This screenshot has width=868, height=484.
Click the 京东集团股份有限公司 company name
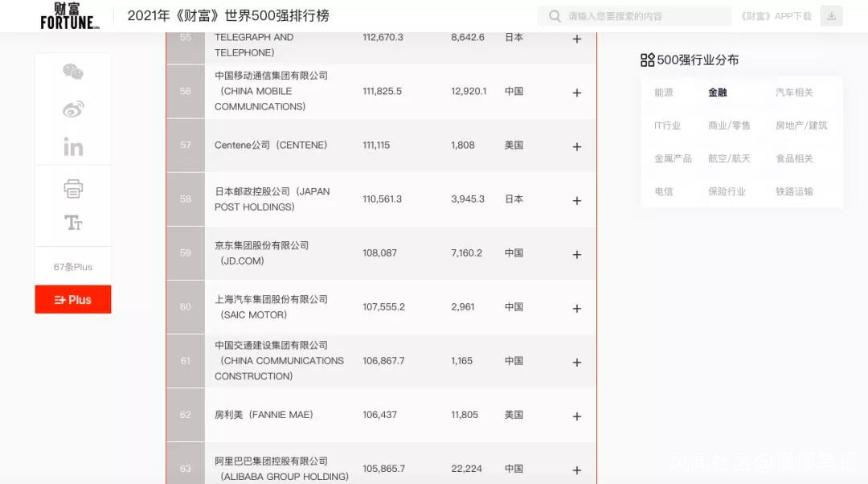coord(261,245)
